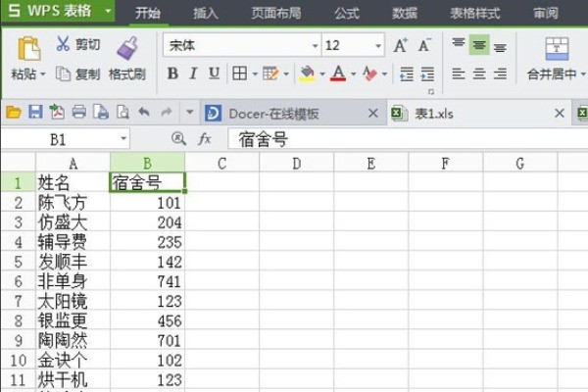Click the increase indent icon

pos(427,73)
